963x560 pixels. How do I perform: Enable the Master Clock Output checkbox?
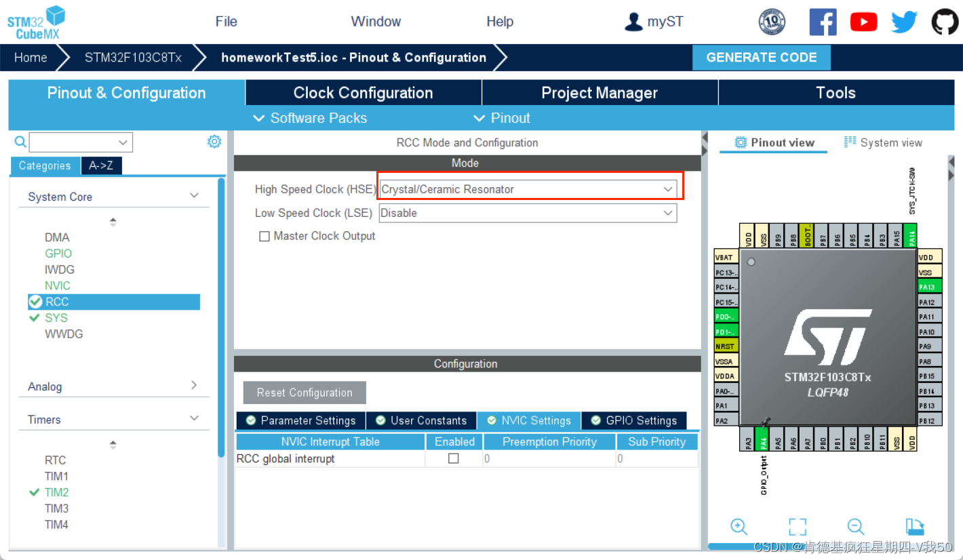(x=264, y=237)
